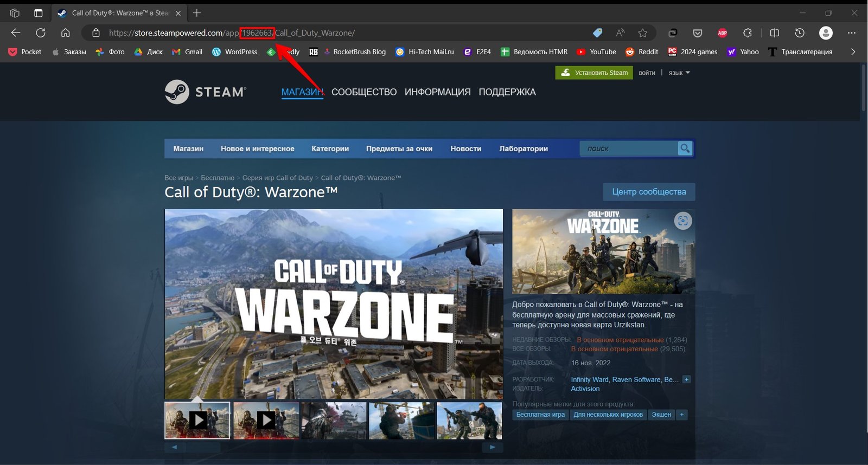Open the язык language dropdown

coord(679,73)
